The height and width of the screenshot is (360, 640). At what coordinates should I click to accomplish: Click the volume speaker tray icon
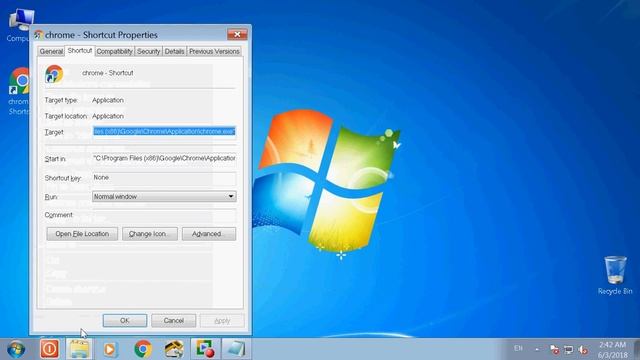point(583,349)
